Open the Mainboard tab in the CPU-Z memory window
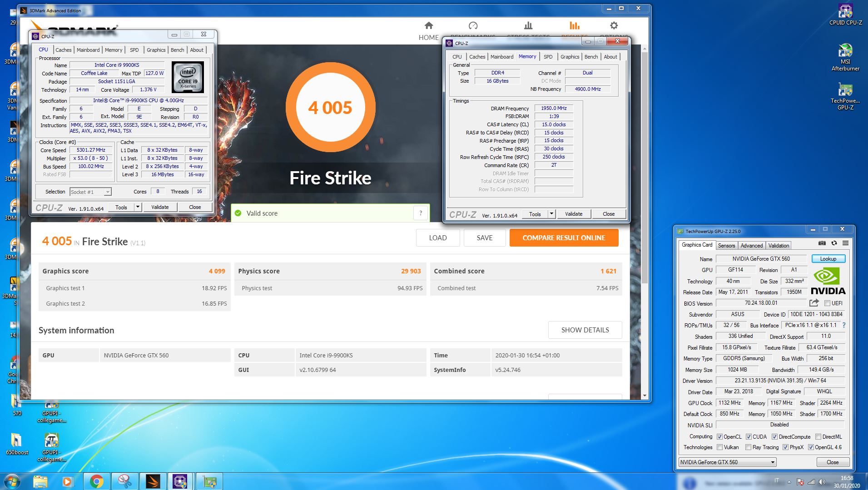This screenshot has width=868, height=490. (x=502, y=57)
